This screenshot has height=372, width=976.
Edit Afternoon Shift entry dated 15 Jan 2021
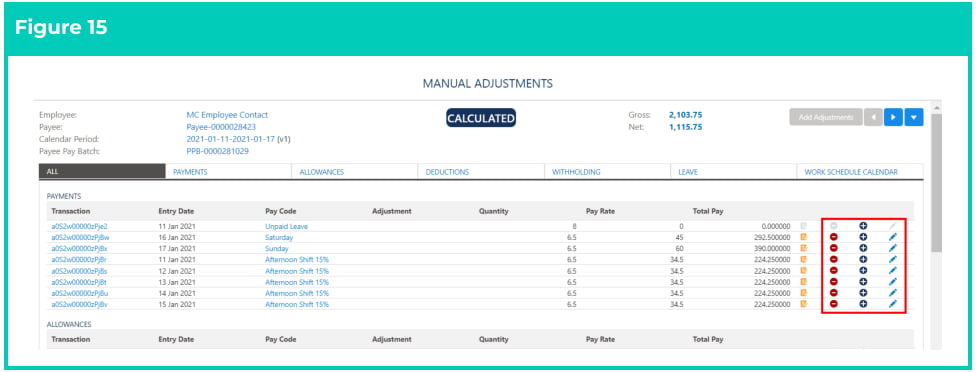pos(893,304)
